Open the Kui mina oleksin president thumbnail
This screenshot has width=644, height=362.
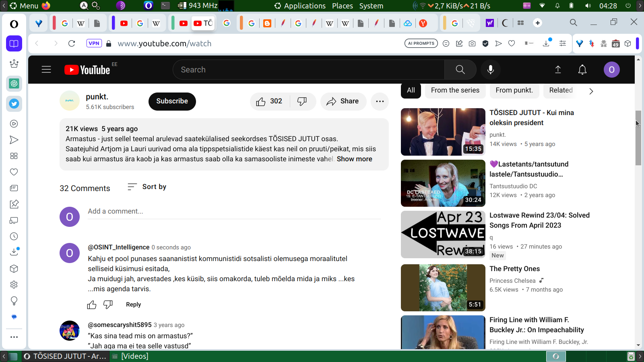(443, 132)
